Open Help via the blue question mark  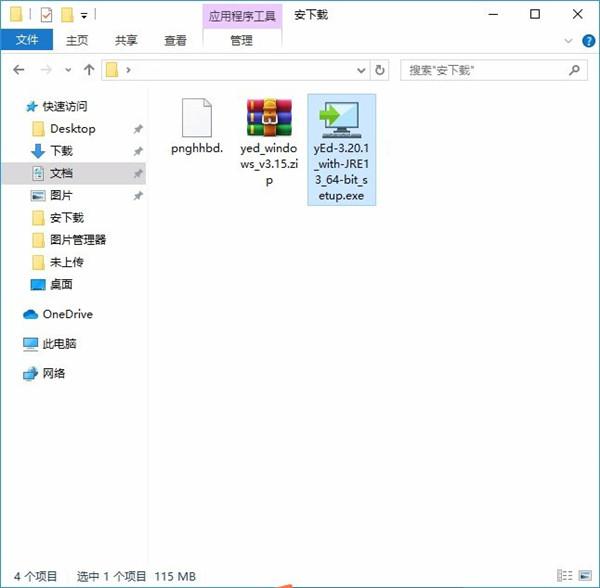589,41
